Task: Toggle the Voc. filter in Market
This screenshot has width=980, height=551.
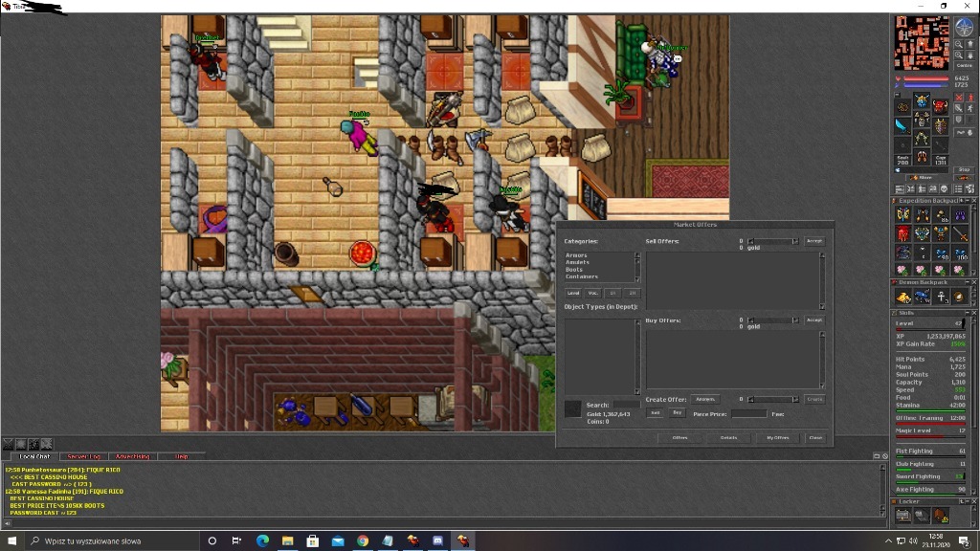Action: coord(593,293)
